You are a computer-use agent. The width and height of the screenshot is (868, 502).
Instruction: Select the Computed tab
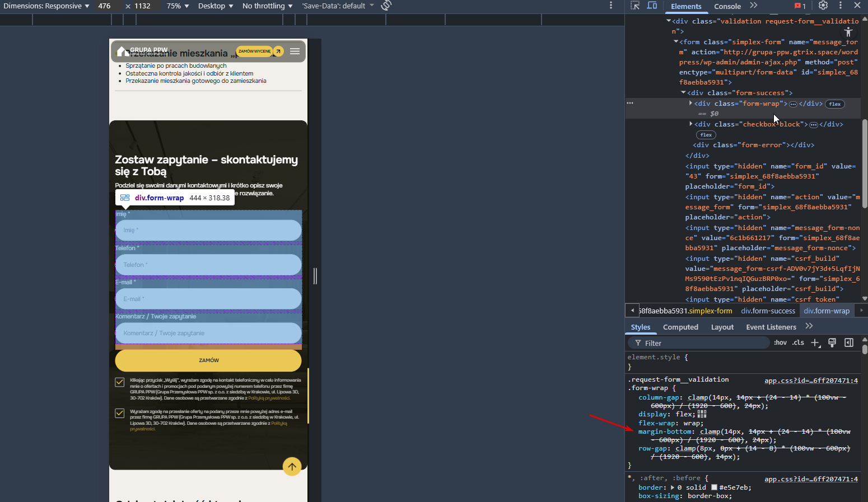point(680,327)
